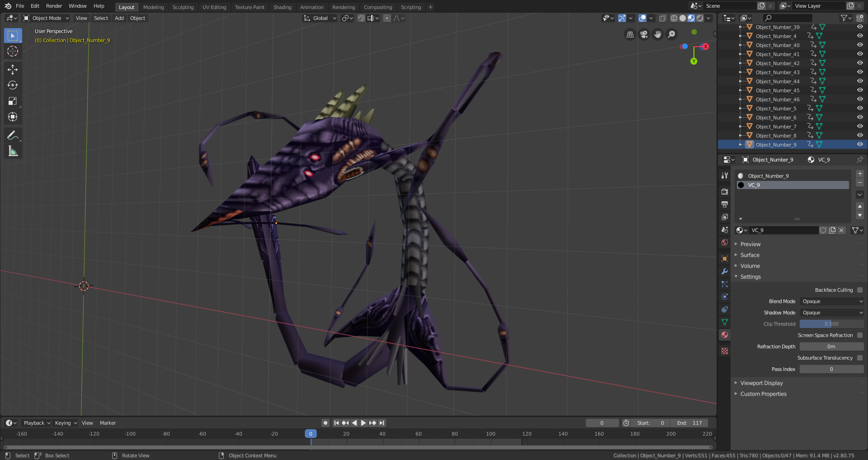This screenshot has width=868, height=460.
Task: Open the Render menu
Action: [54, 6]
